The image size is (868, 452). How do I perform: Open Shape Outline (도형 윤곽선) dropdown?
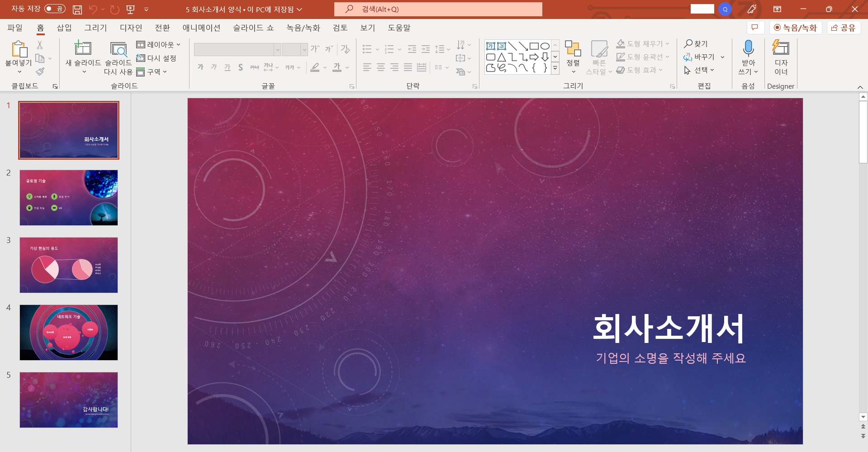(x=642, y=57)
